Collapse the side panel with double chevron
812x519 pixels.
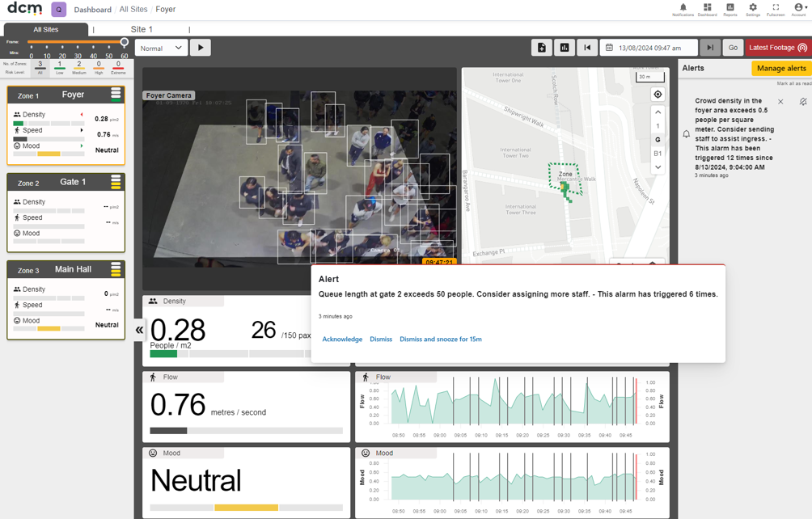(x=139, y=330)
